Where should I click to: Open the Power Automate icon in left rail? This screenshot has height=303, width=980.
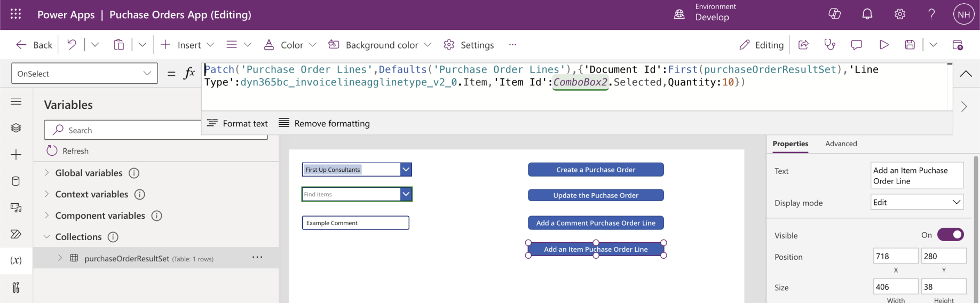pyautogui.click(x=16, y=234)
